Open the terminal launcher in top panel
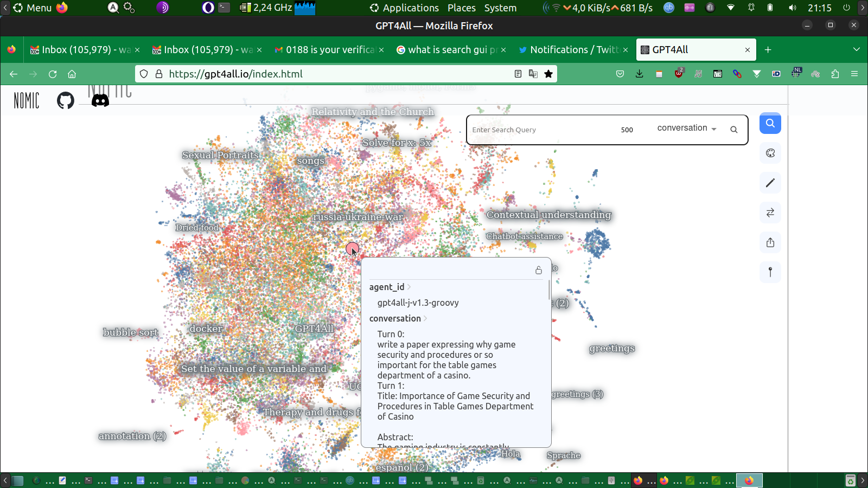 (224, 8)
